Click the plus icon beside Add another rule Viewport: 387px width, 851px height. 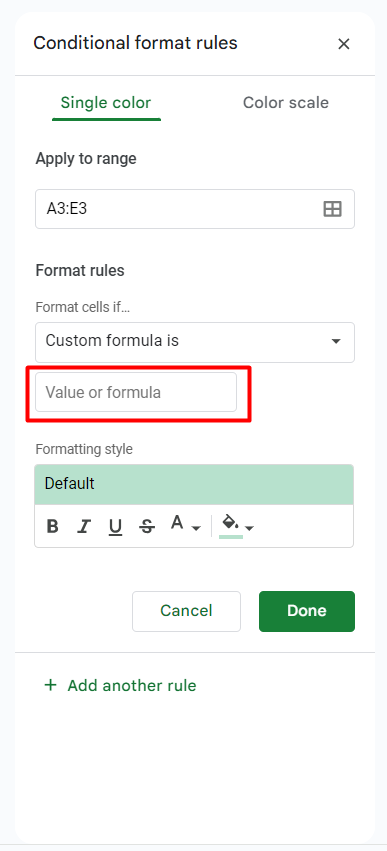coord(50,685)
